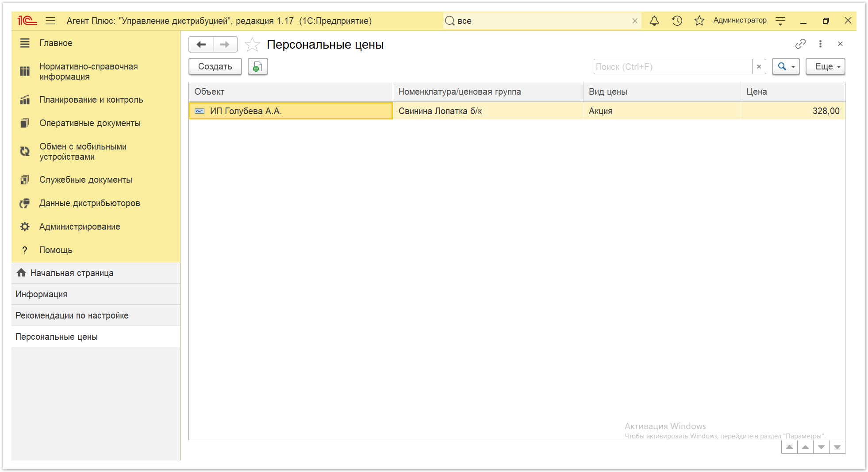Click the copy-create document icon button
Viewport: 868px width, 472px height.
pyautogui.click(x=257, y=66)
